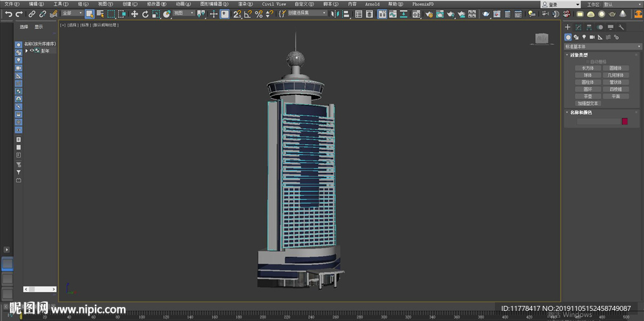Open the Render Setup dialog
The image size is (644, 321).
point(429,14)
